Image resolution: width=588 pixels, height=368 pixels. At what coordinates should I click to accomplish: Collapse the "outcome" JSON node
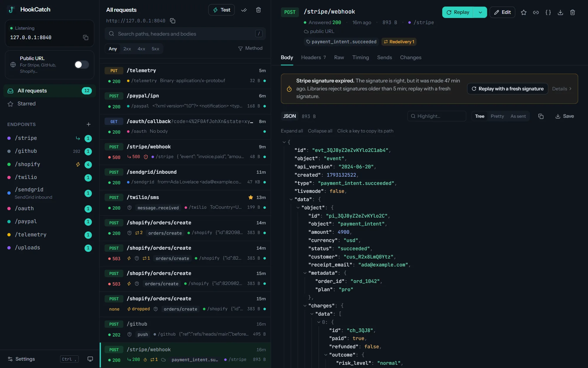[x=326, y=355]
